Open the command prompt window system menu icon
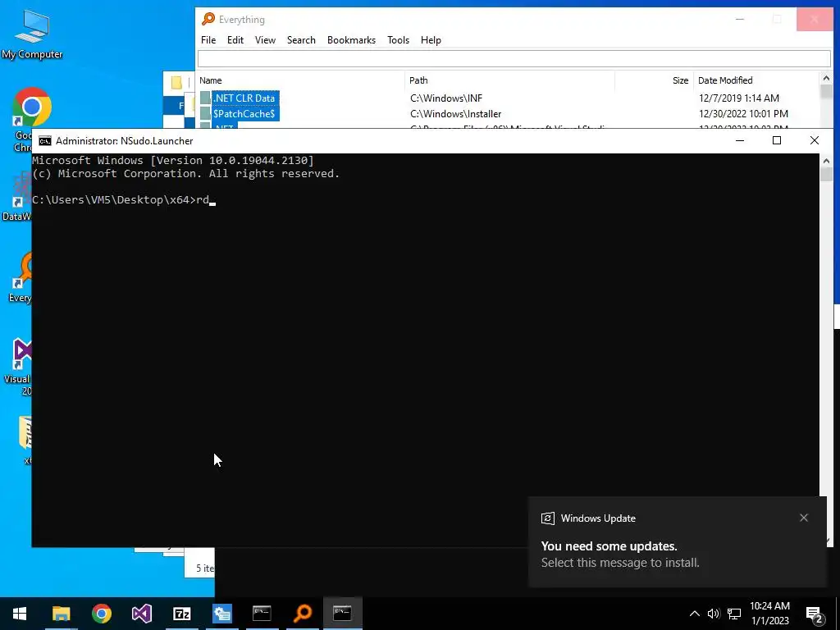Viewport: 840px width, 630px height. coord(44,141)
